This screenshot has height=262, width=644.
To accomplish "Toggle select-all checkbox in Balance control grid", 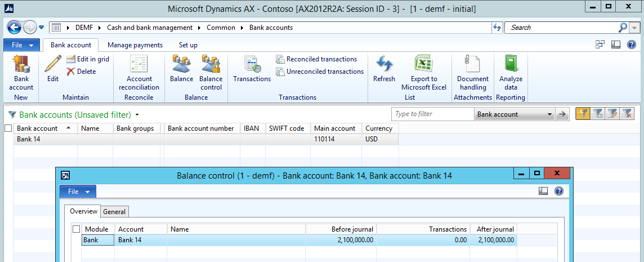I will [x=76, y=229].
